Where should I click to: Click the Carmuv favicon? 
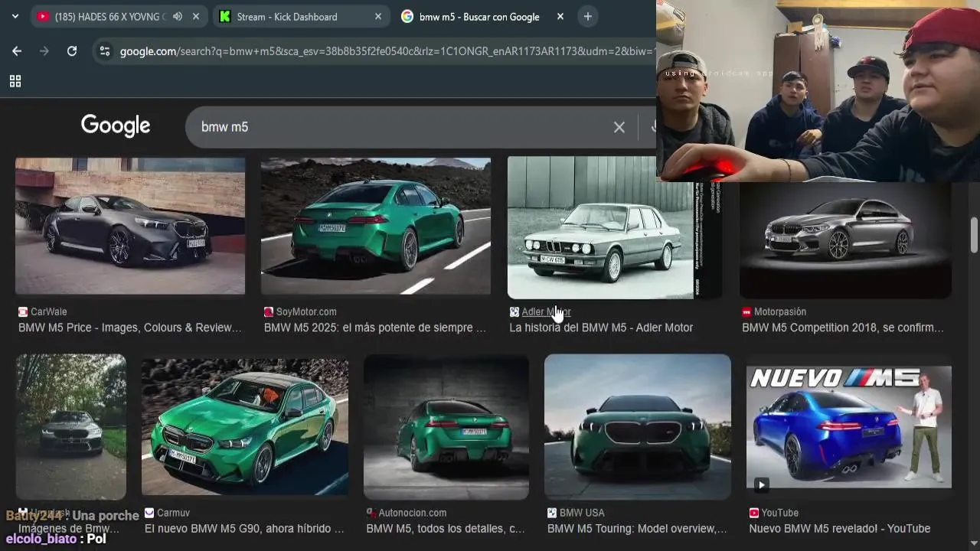pyautogui.click(x=149, y=513)
